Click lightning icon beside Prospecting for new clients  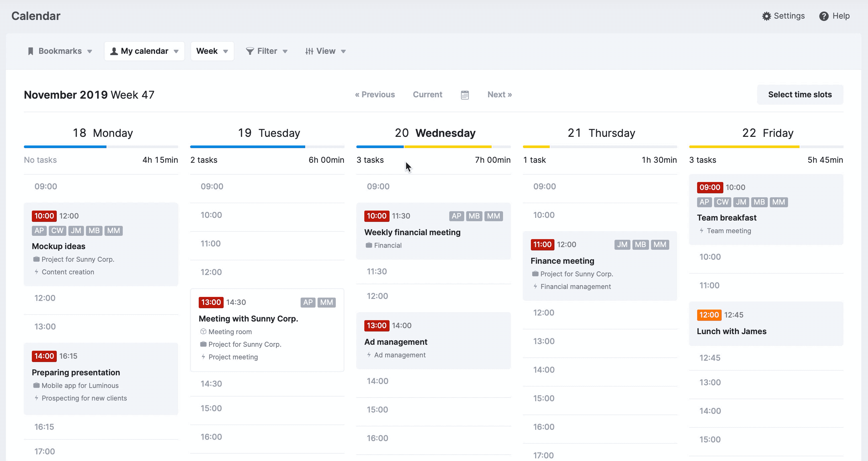pos(36,398)
